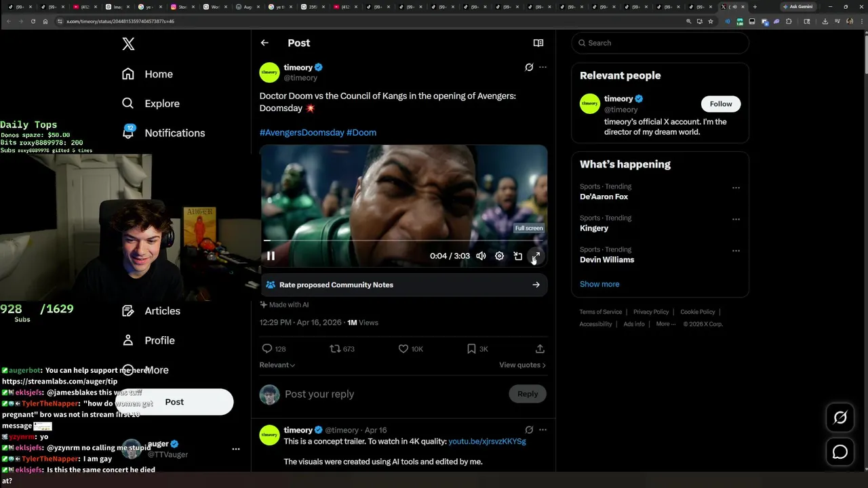
Task: Click the #Doom hashtag
Action: click(x=361, y=132)
